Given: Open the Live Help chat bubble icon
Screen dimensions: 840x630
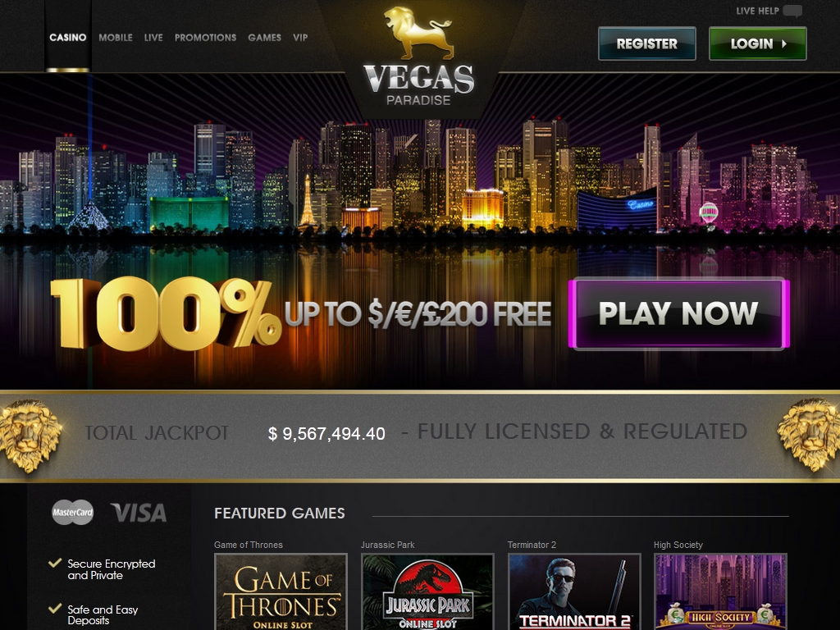Looking at the screenshot, I should 792,11.
